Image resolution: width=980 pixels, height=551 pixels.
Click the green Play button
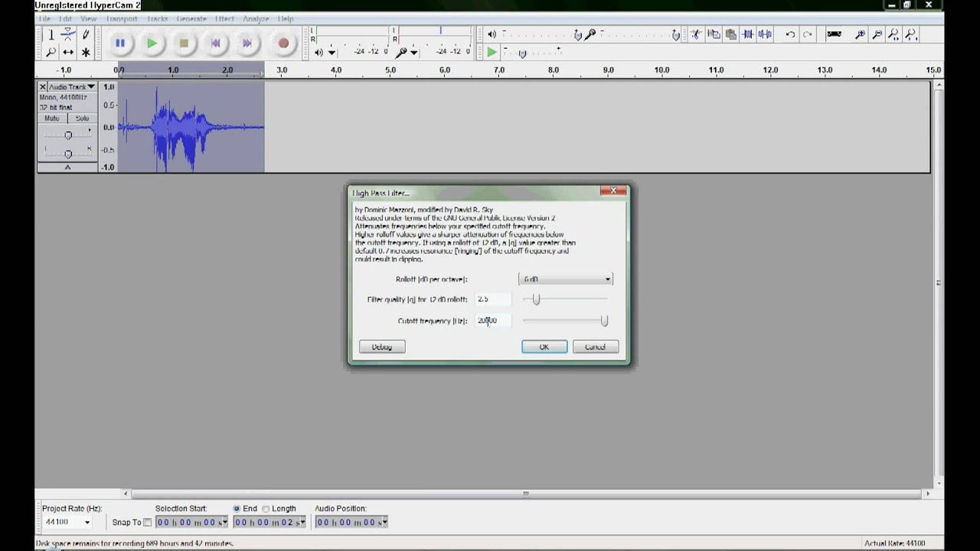click(x=152, y=44)
